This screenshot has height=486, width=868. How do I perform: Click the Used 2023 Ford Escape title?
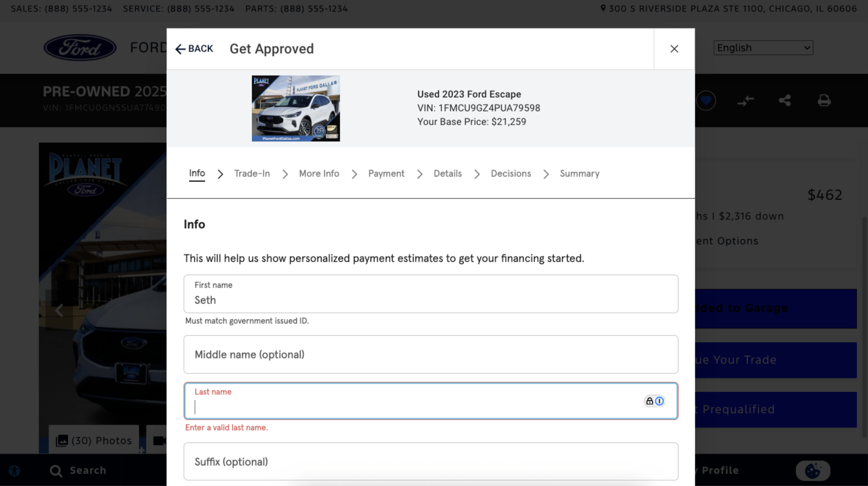pos(469,94)
